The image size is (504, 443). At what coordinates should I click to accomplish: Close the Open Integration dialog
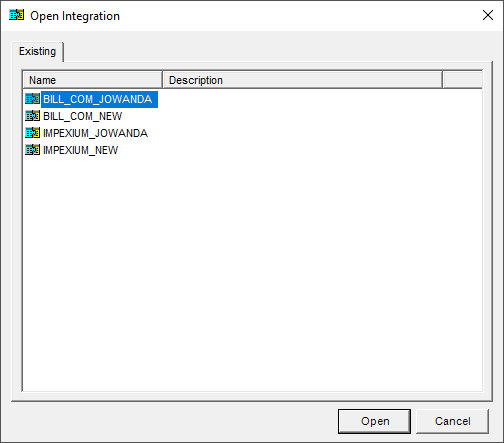tap(488, 15)
